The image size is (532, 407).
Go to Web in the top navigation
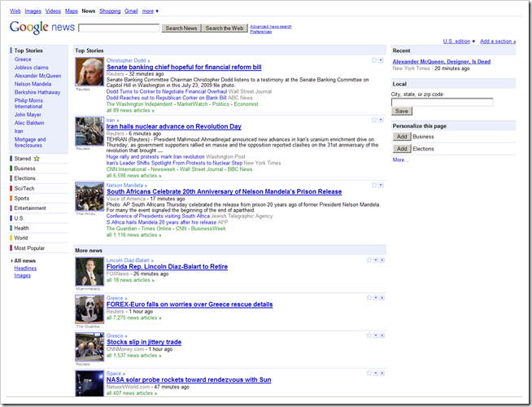[15, 11]
